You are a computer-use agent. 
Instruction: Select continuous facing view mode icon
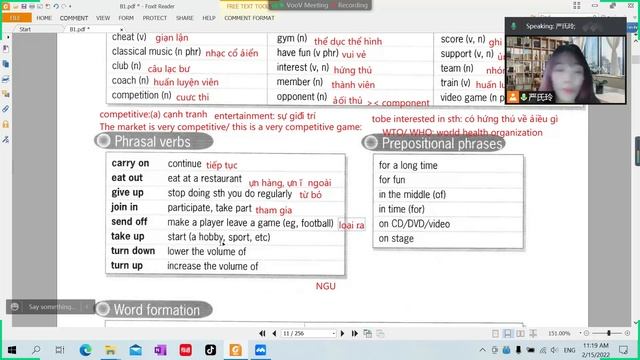point(533,333)
